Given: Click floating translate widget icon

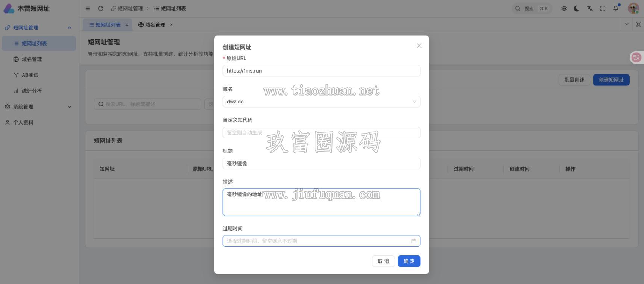Looking at the screenshot, I should (x=636, y=57).
